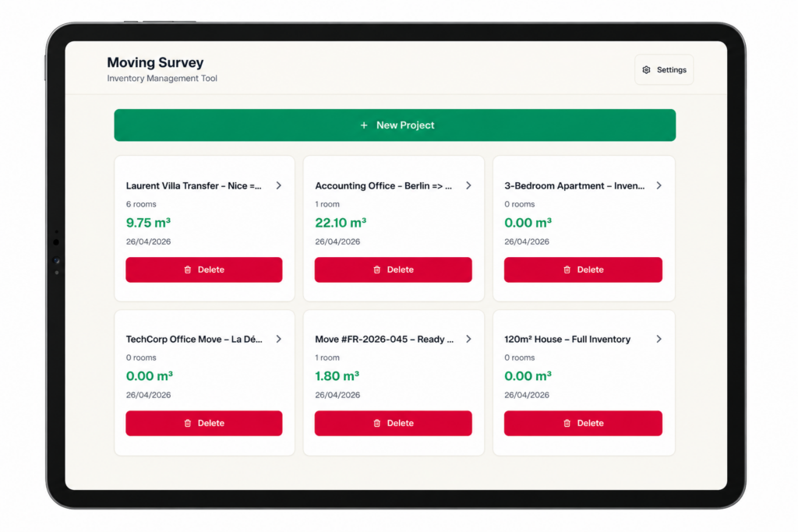Click trash icon on Laurent Villa Transfer card

(x=187, y=270)
